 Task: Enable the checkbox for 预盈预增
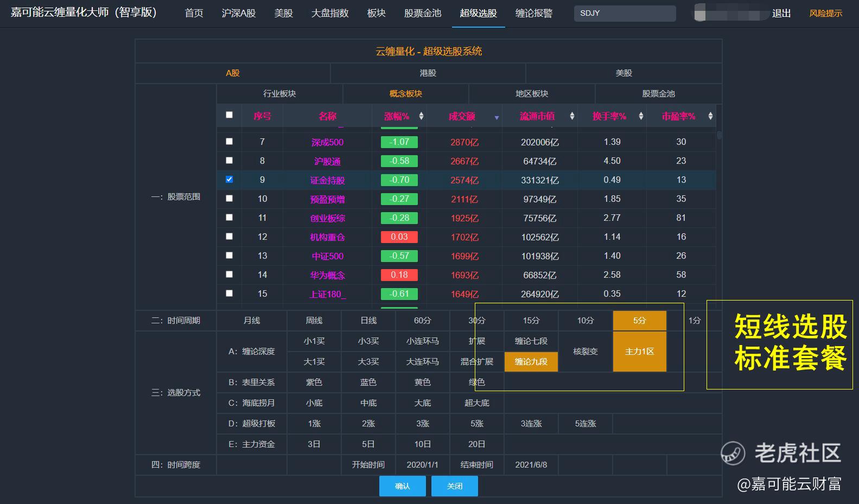(x=229, y=199)
